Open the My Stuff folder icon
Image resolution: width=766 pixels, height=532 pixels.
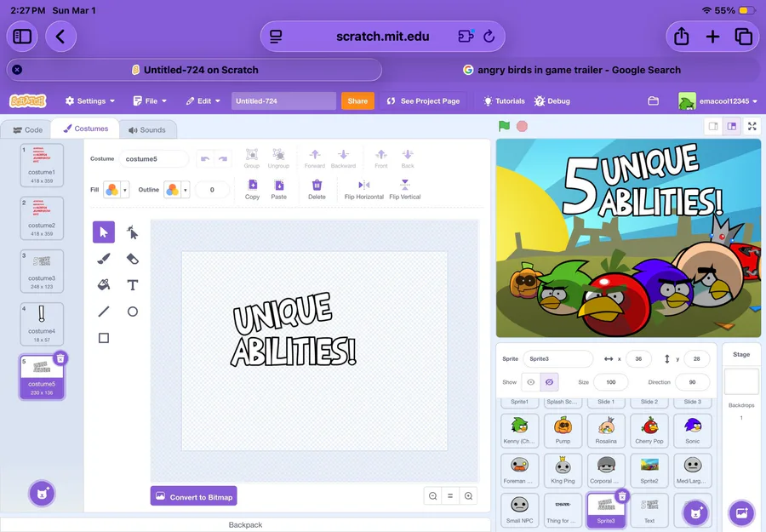(x=653, y=101)
